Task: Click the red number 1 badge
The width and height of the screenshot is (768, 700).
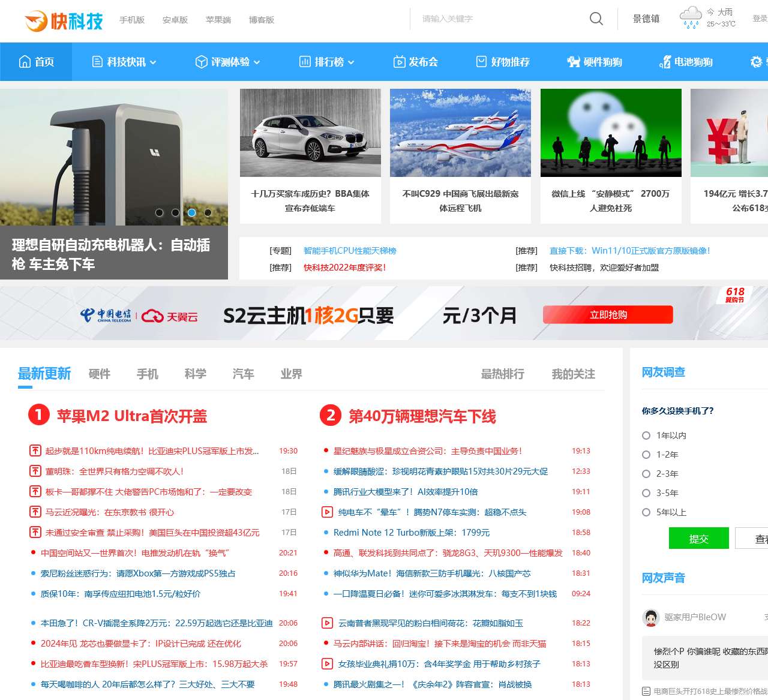Action: (39, 415)
